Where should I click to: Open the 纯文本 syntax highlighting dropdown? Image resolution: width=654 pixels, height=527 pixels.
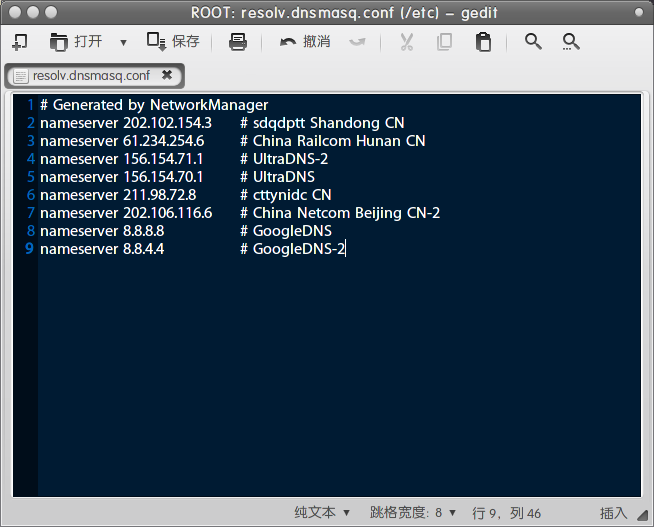pyautogui.click(x=322, y=512)
